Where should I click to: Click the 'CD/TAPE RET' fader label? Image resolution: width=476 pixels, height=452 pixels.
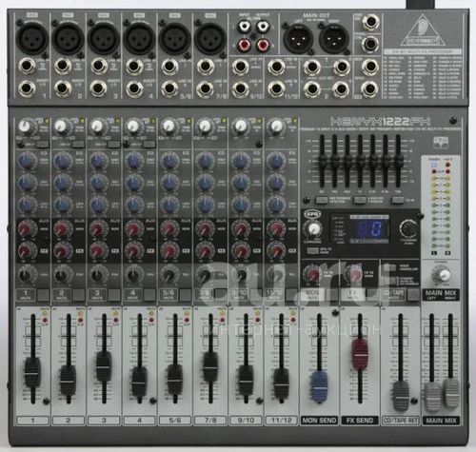[401, 421]
